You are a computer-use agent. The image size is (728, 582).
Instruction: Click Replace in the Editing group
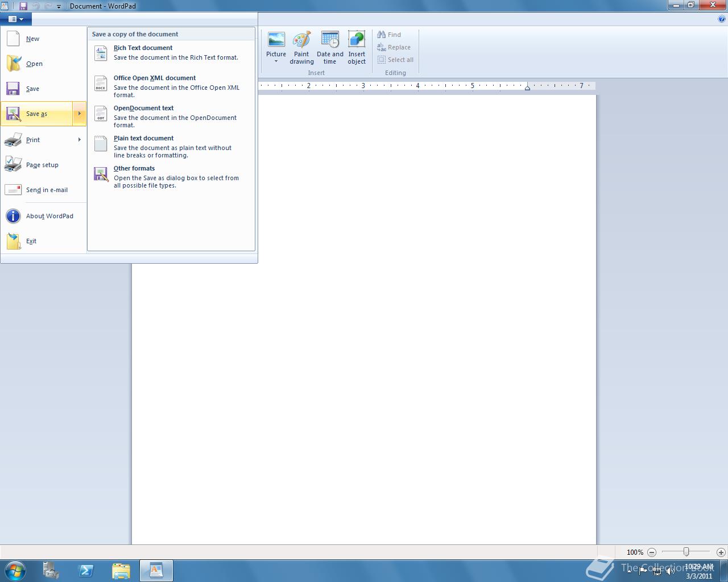tap(394, 47)
